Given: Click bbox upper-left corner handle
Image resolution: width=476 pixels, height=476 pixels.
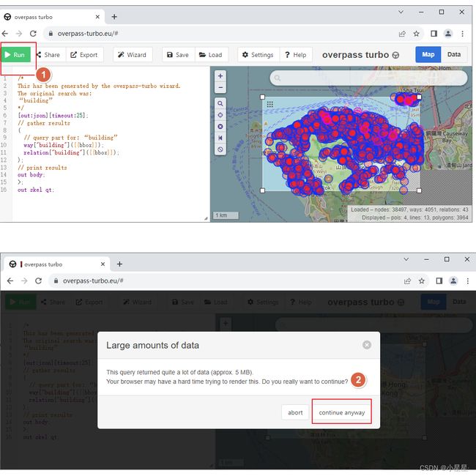Looking at the screenshot, I should pos(263,97).
